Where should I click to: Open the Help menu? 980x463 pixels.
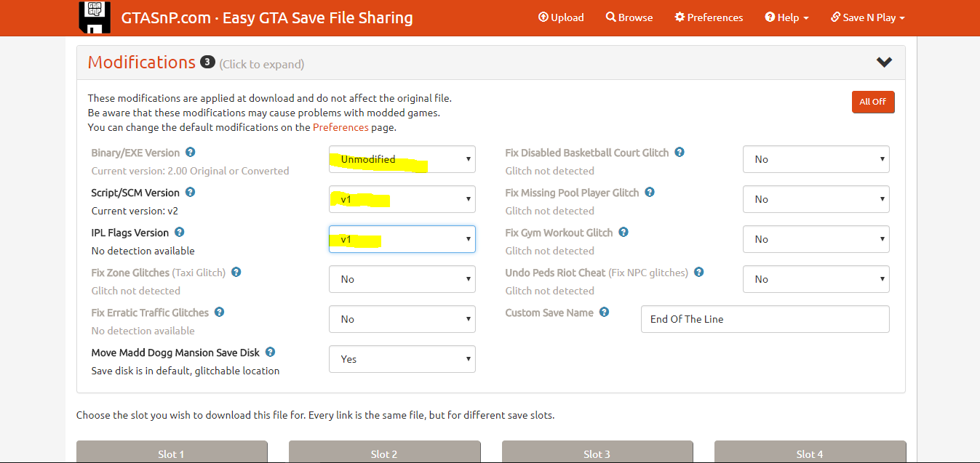787,17
